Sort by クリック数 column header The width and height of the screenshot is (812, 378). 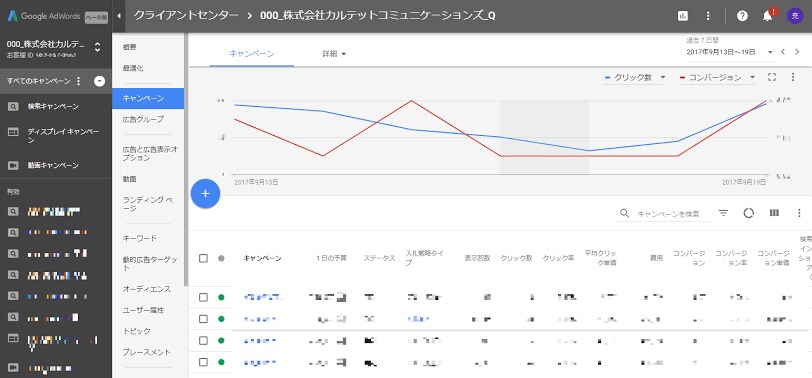click(516, 258)
